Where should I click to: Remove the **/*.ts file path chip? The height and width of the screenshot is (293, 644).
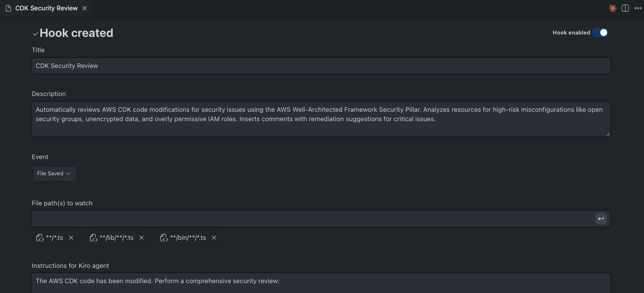71,238
